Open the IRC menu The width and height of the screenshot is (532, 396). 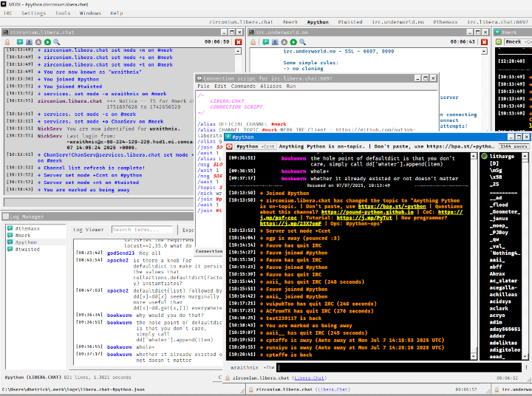[x=7, y=13]
